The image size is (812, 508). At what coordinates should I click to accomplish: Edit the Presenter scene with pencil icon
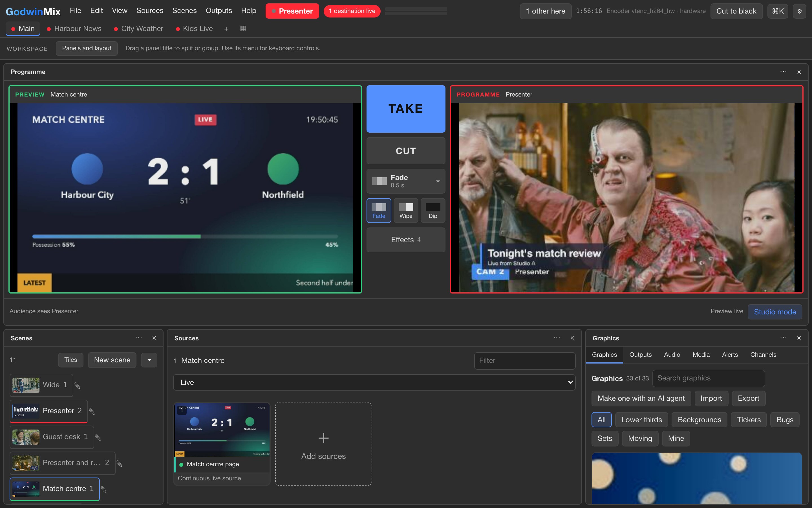click(92, 411)
